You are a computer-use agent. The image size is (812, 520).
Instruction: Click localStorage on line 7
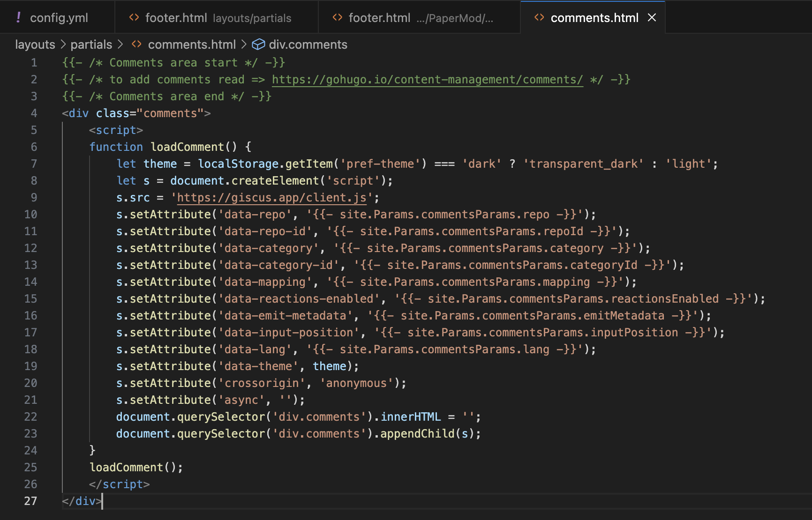click(x=238, y=164)
